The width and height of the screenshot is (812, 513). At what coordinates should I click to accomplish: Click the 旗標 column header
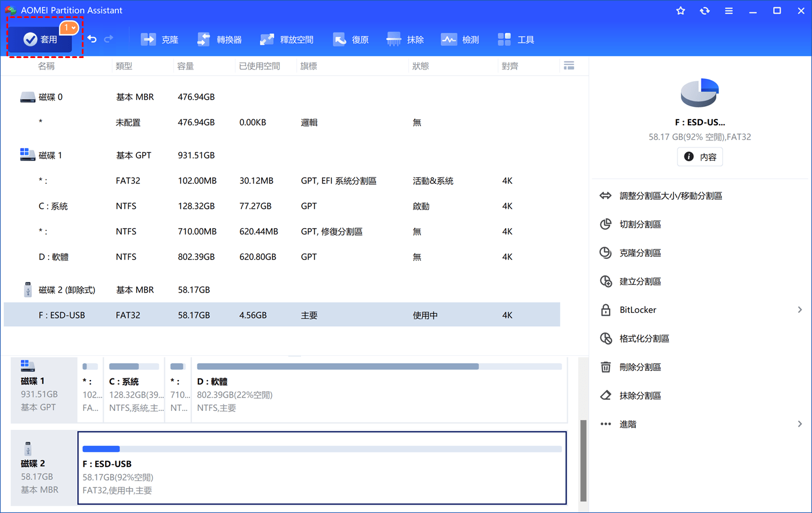click(x=309, y=66)
